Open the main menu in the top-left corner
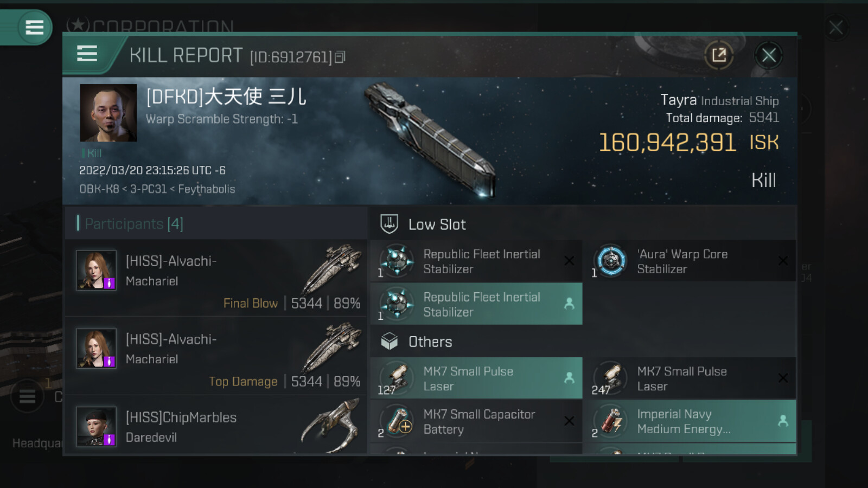Image resolution: width=868 pixels, height=488 pixels. [34, 27]
